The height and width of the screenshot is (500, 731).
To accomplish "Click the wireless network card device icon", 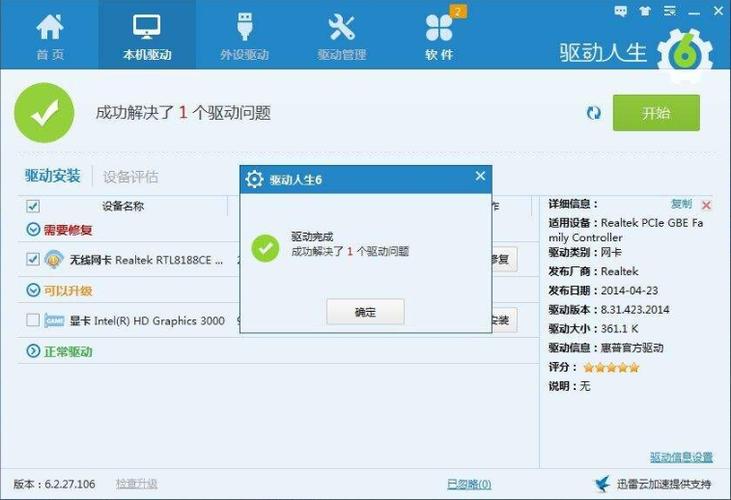I will pyautogui.click(x=54, y=260).
